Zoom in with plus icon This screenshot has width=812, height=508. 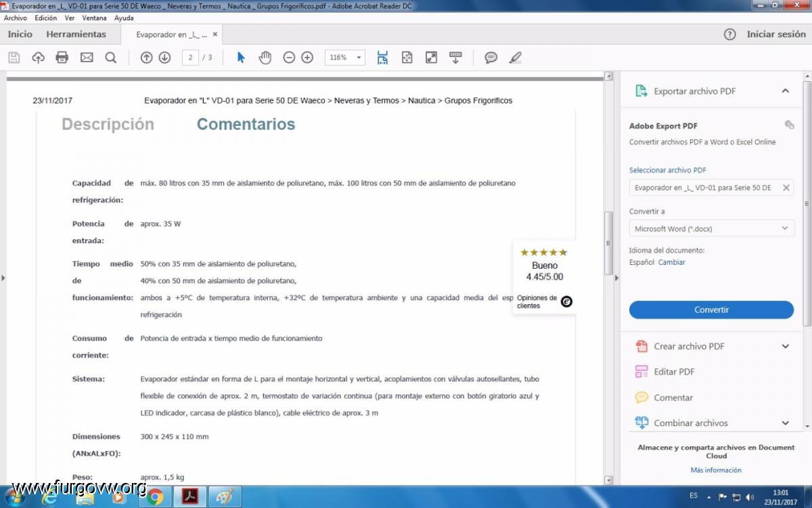tap(307, 58)
